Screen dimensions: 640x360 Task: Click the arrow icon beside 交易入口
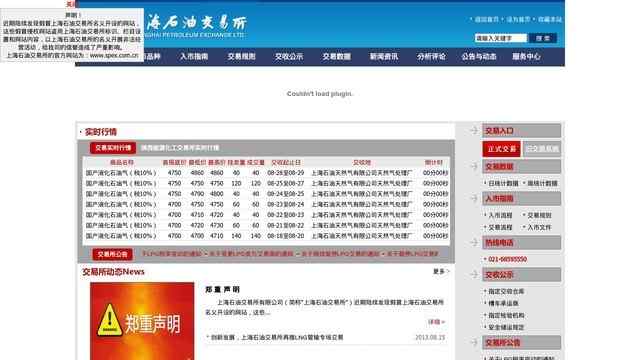(x=473, y=131)
